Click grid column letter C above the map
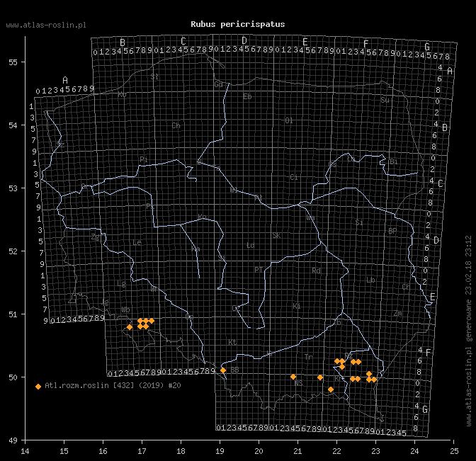This screenshot has width=476, height=461. [x=183, y=42]
